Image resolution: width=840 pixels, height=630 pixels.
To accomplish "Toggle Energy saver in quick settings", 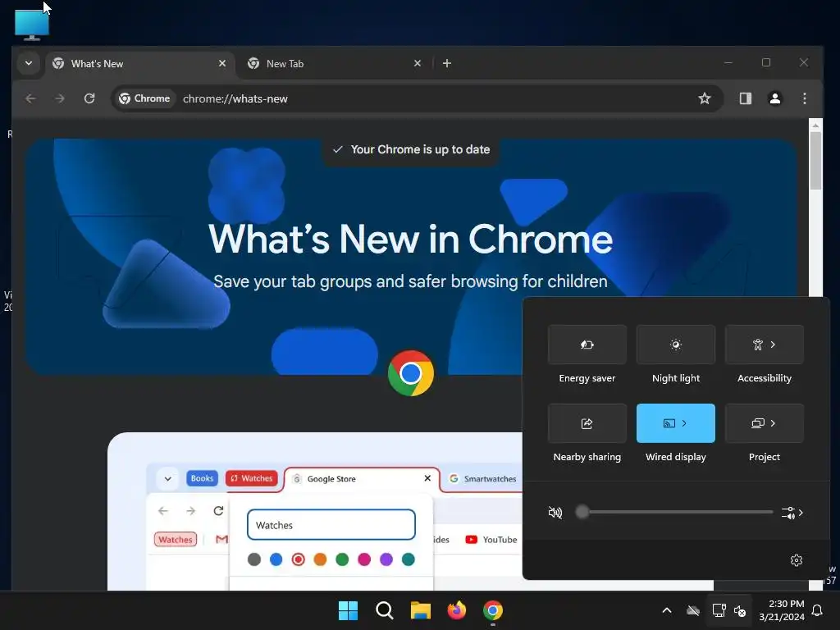I will [x=587, y=345].
